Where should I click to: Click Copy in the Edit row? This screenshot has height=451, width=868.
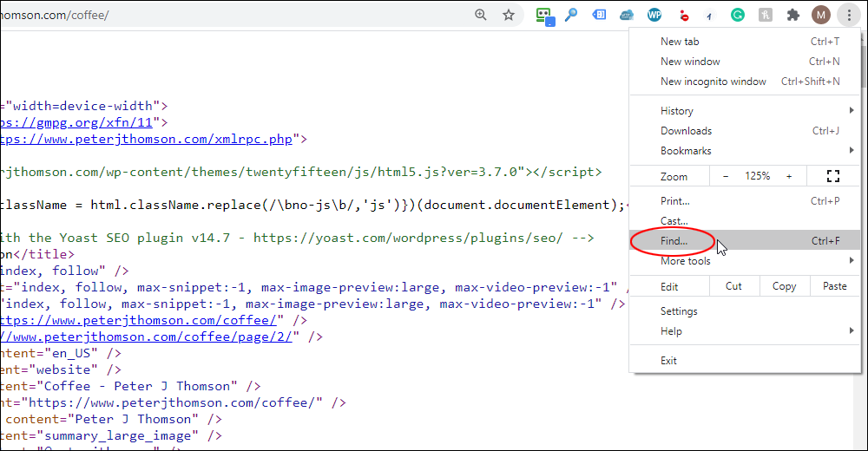click(x=784, y=286)
